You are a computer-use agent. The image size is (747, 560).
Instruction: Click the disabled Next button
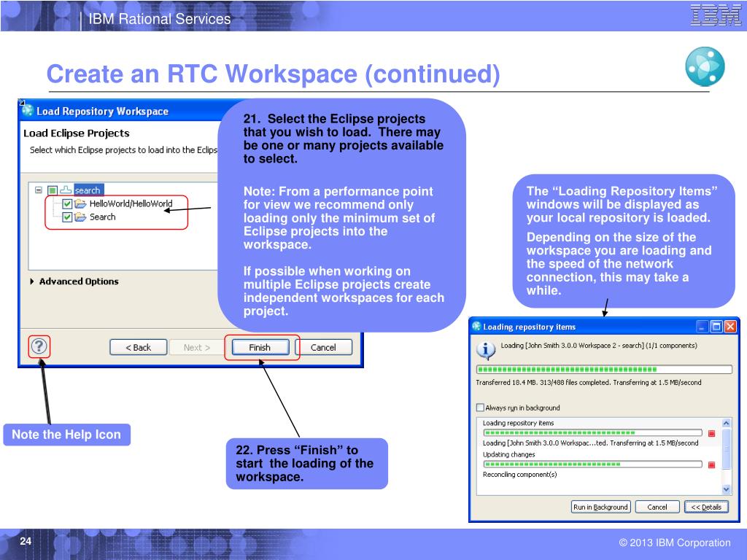click(196, 348)
